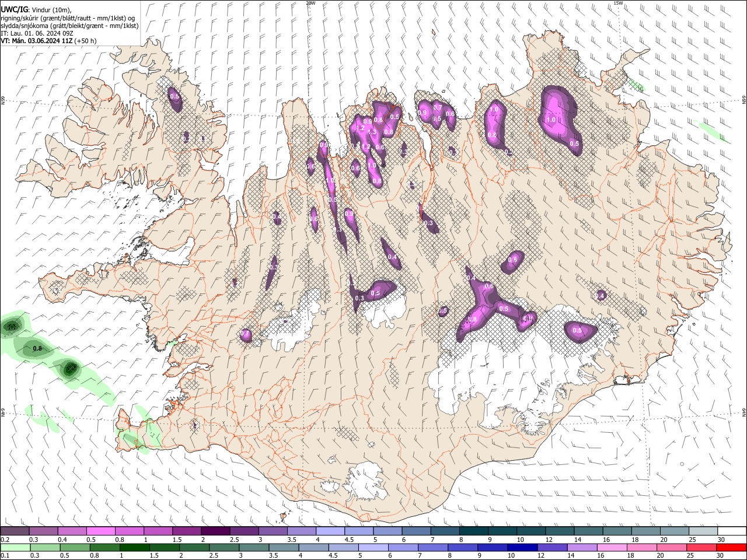Screen dimensions: 747x560
Task: Click the '0.5' snow value in the Westfjords
Action: (x=174, y=96)
